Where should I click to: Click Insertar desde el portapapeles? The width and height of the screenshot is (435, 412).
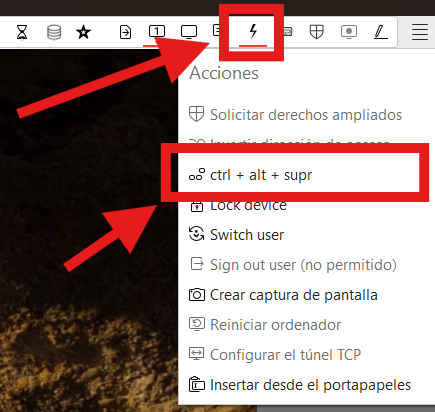coord(300,385)
